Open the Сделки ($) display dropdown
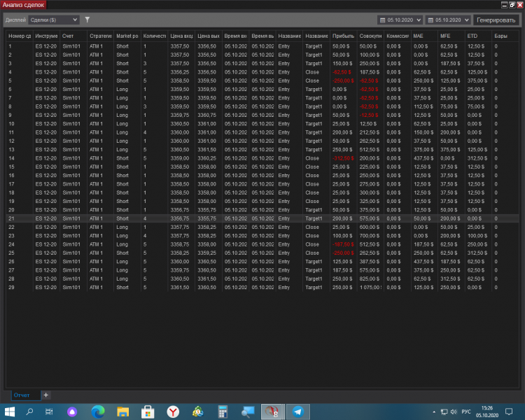Viewport: 525px width, 420px height. pos(54,20)
